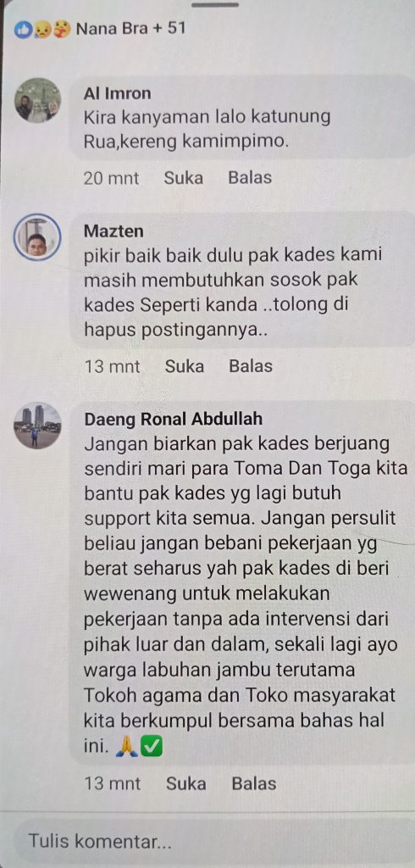The height and width of the screenshot is (868, 415).
Task: Reply to Mazten's comment with Balas
Action: [251, 366]
